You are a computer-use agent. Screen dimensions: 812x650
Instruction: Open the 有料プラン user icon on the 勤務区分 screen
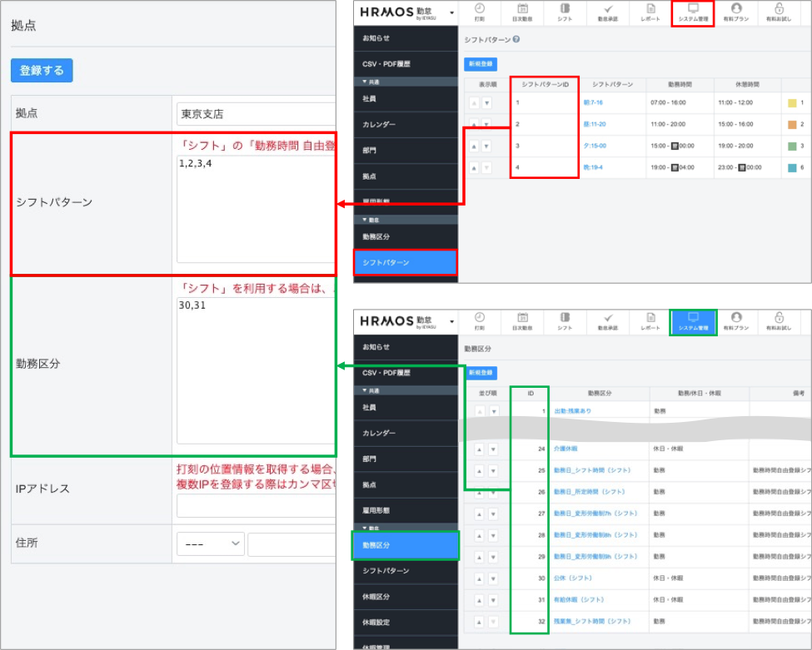(x=735, y=318)
